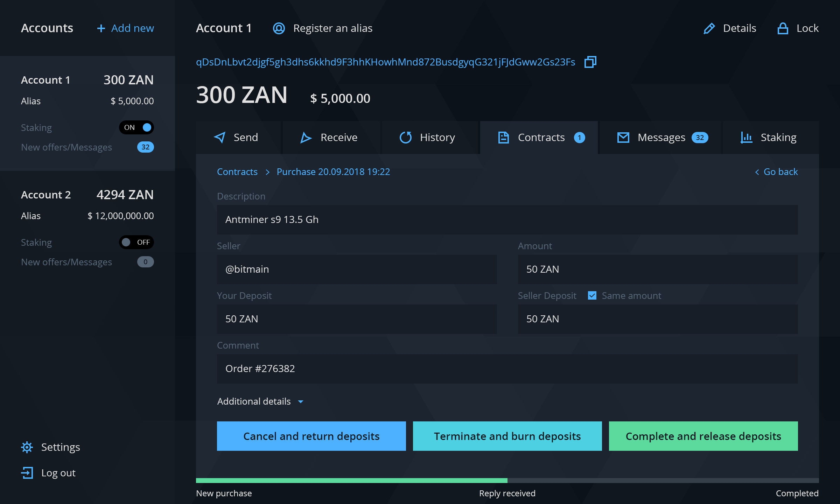Select the Contracts tab
Image resolution: width=840 pixels, height=504 pixels.
(x=539, y=138)
